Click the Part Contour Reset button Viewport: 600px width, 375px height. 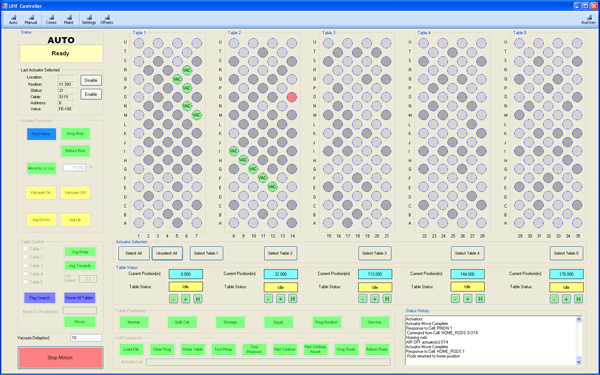click(x=315, y=349)
